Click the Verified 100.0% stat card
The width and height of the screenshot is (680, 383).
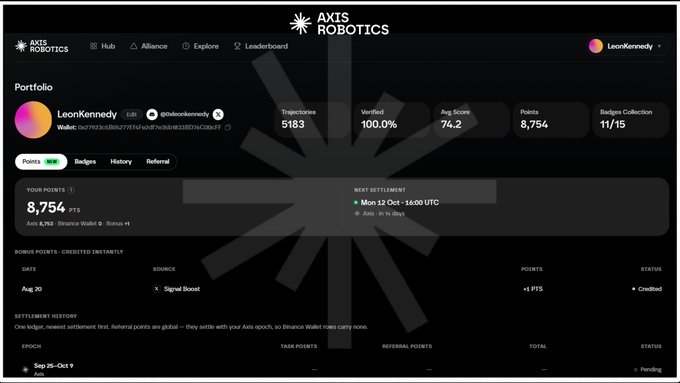391,120
